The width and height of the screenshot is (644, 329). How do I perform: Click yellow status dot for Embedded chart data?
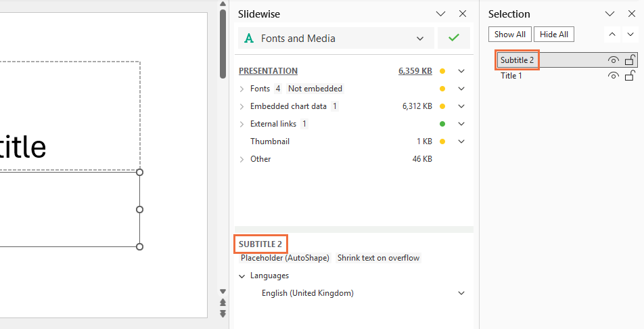point(442,106)
